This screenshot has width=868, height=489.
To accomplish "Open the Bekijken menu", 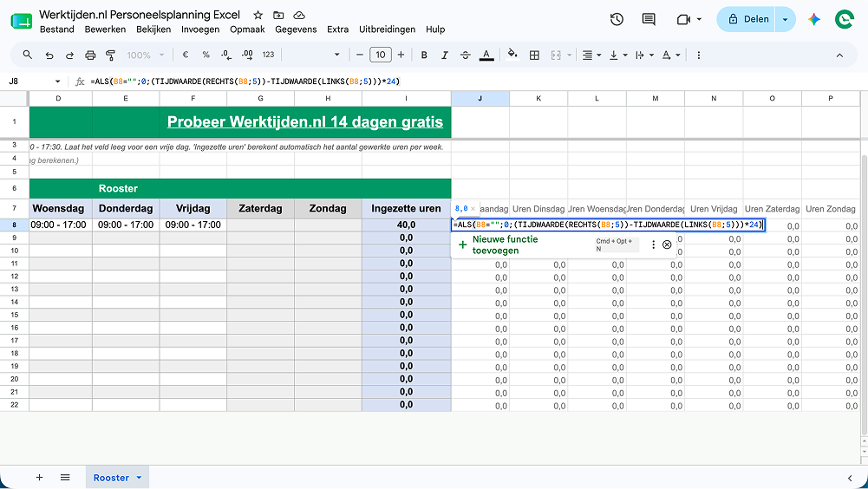I will coord(153,29).
